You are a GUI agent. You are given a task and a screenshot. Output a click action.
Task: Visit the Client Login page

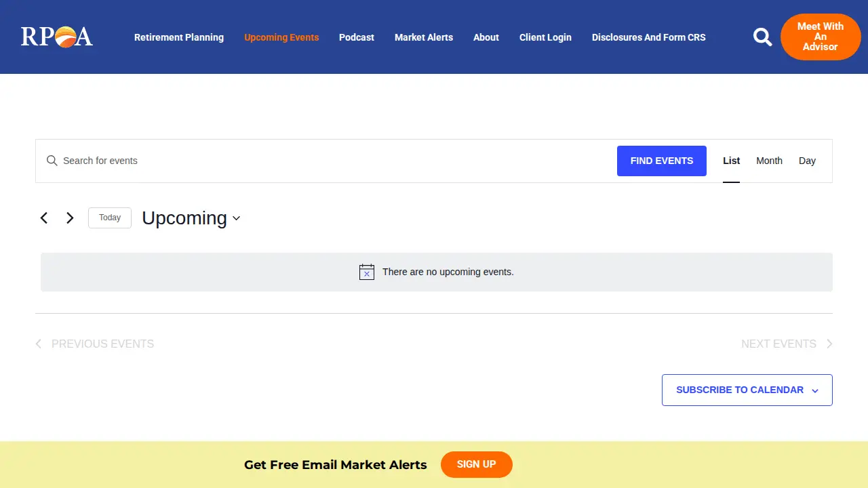click(545, 37)
